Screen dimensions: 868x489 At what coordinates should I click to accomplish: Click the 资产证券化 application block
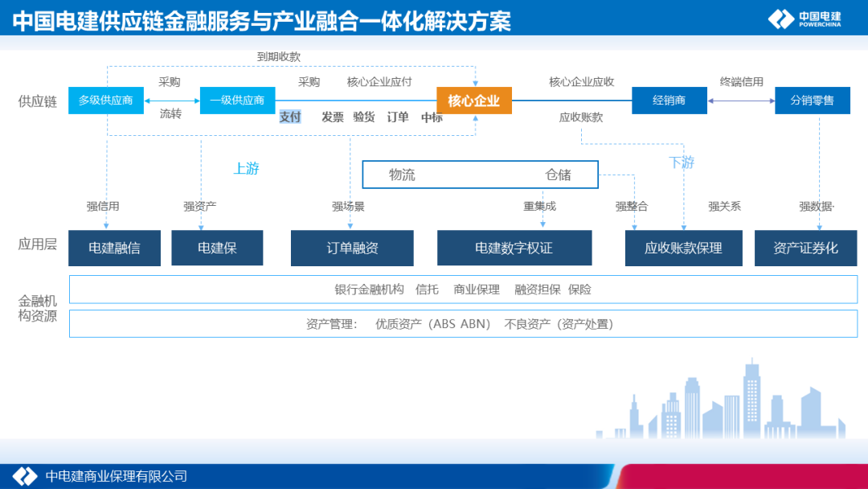click(805, 248)
